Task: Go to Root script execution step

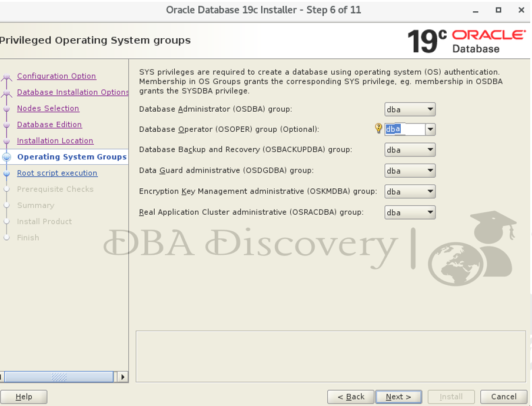Action: click(57, 173)
